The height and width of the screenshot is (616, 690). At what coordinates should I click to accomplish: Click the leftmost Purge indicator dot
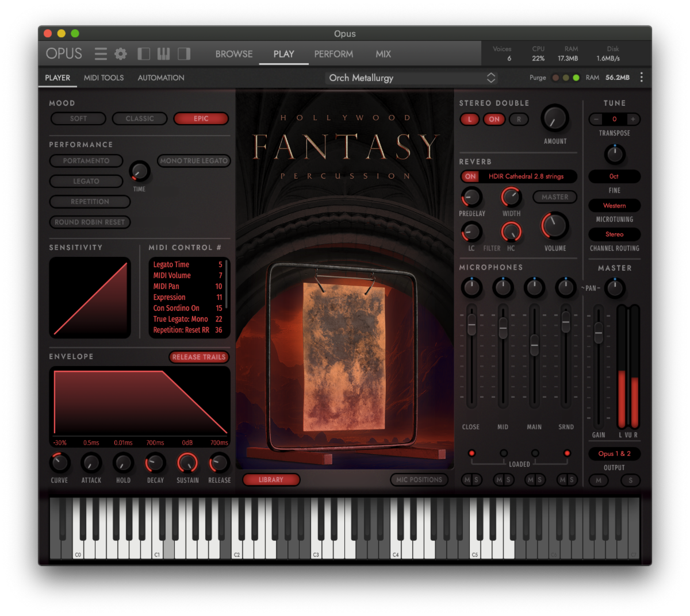[555, 78]
